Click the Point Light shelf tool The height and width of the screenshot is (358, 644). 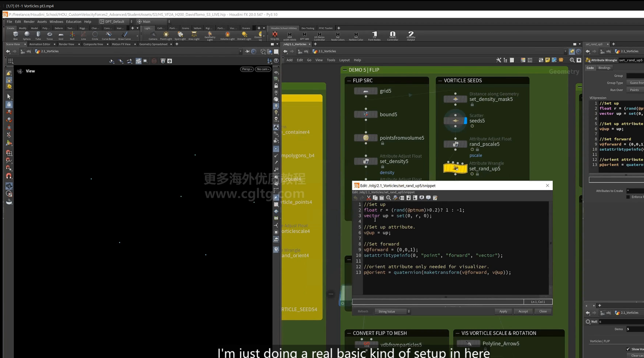pos(166,35)
